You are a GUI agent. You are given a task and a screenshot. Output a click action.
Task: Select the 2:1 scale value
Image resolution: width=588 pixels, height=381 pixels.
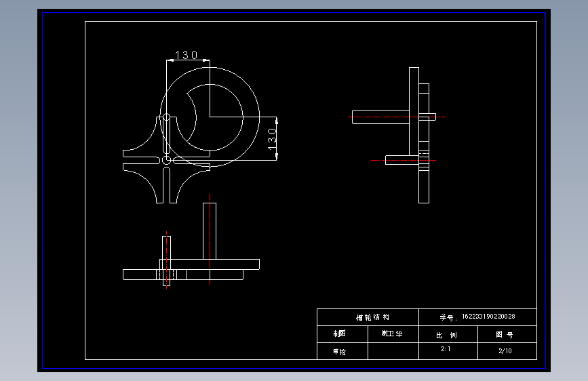pos(446,349)
